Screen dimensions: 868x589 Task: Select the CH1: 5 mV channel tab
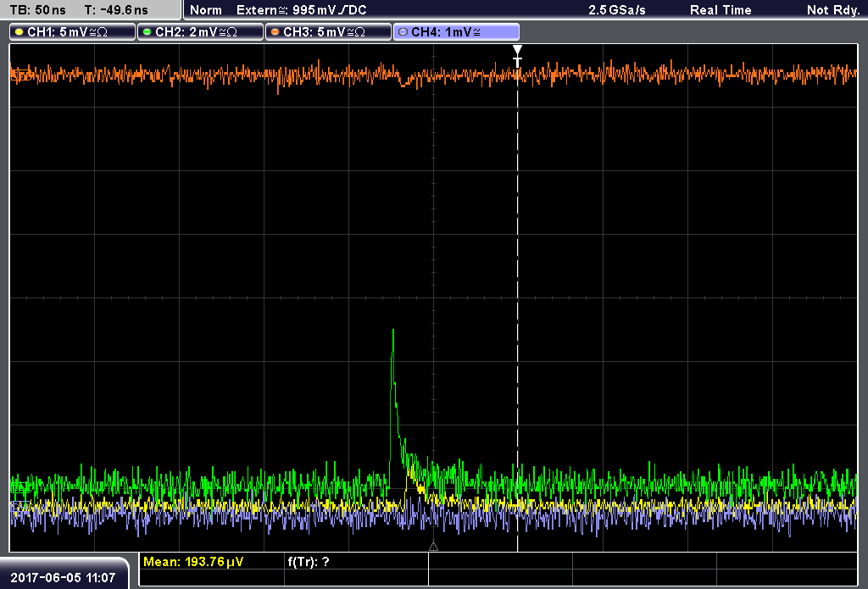[x=73, y=32]
